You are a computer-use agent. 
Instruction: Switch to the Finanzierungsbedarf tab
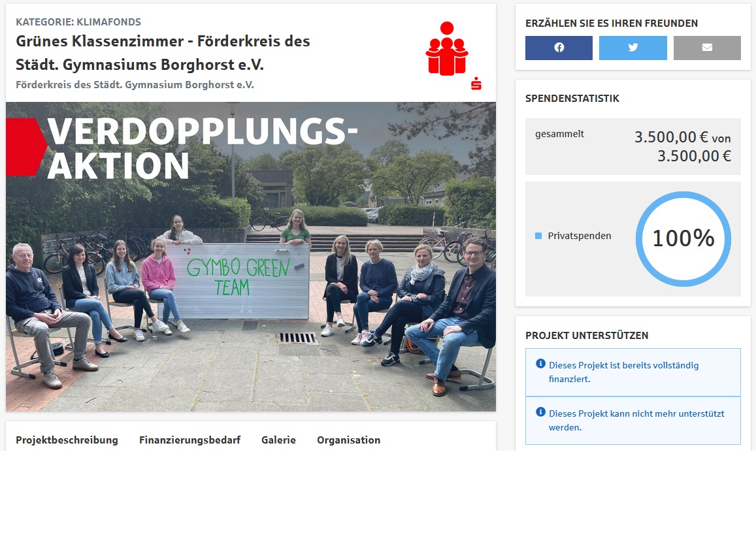190,440
